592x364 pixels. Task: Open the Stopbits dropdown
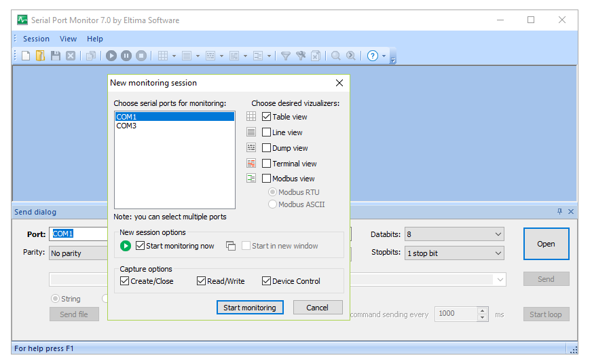pos(498,253)
